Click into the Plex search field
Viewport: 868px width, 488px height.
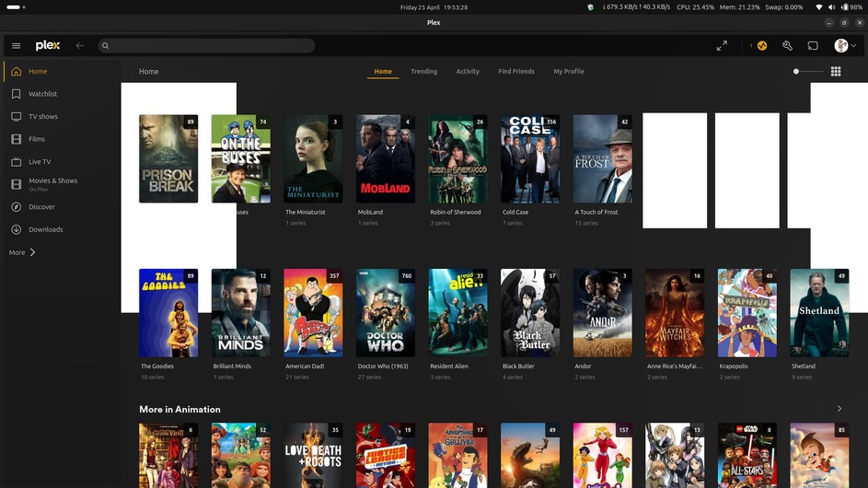click(x=206, y=45)
